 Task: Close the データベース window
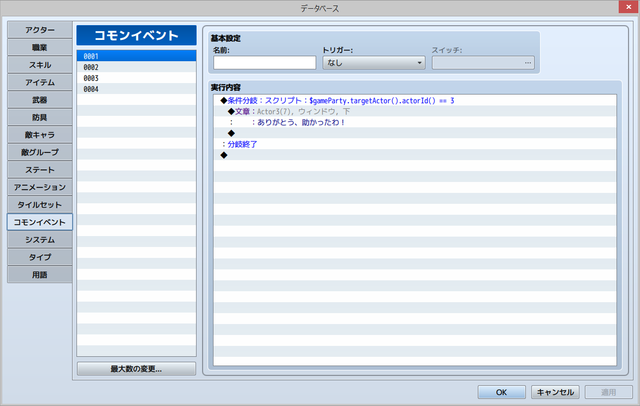[628, 7]
